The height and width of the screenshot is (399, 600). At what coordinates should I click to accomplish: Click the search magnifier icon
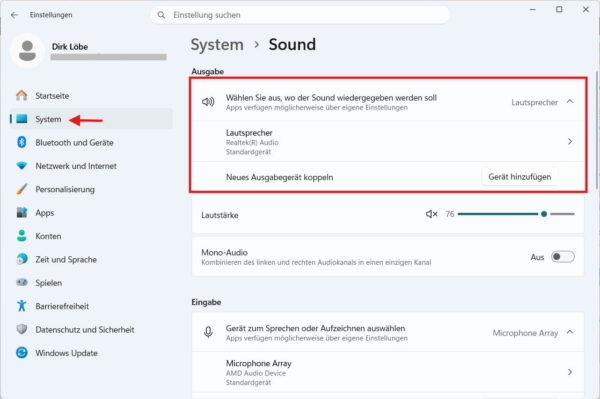[161, 15]
